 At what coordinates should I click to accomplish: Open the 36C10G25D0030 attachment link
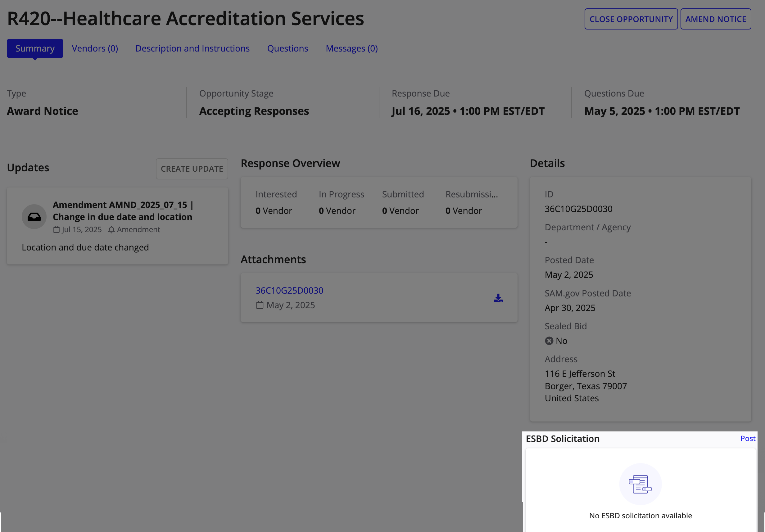click(x=289, y=290)
